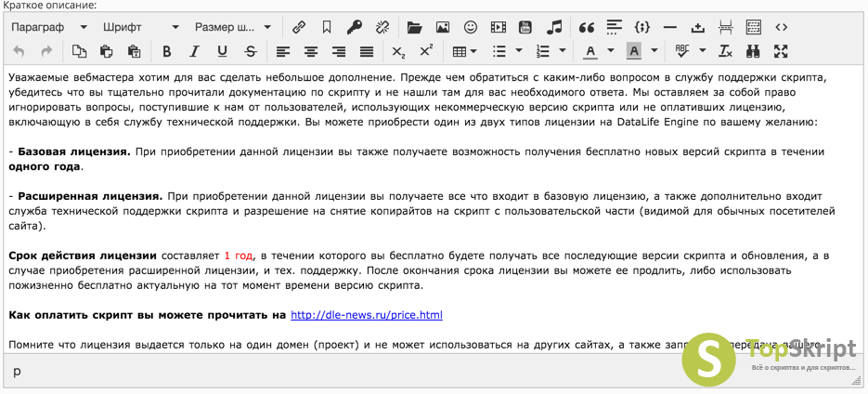Click the spellcheck ABC icon
868x394 pixels.
(x=682, y=51)
